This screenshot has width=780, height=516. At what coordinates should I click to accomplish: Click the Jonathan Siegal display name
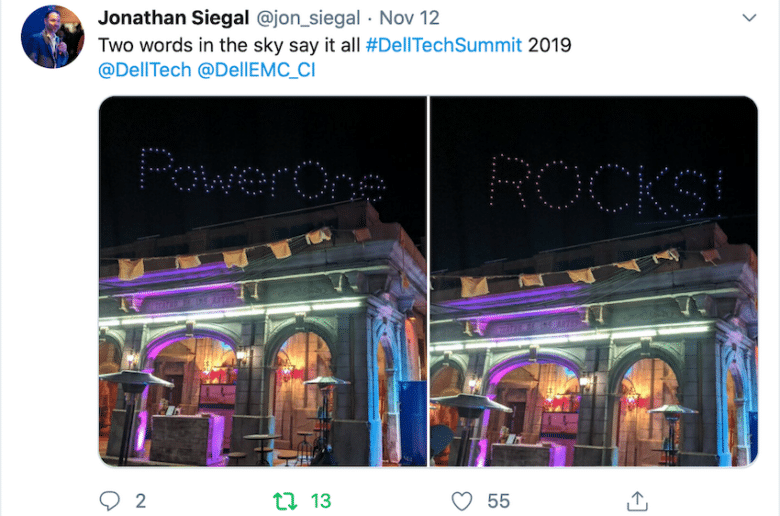173,18
